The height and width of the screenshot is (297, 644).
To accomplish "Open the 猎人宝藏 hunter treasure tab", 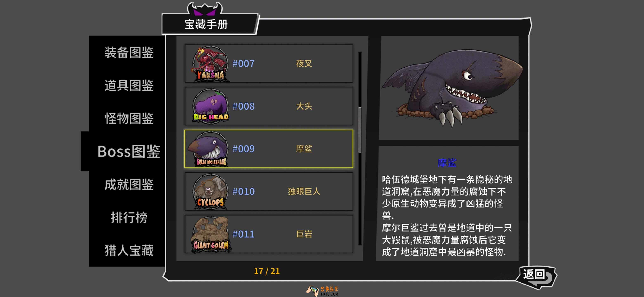I will pos(129,250).
